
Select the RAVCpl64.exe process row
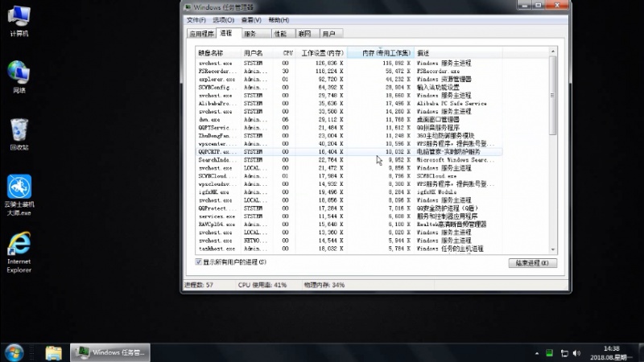click(349, 224)
